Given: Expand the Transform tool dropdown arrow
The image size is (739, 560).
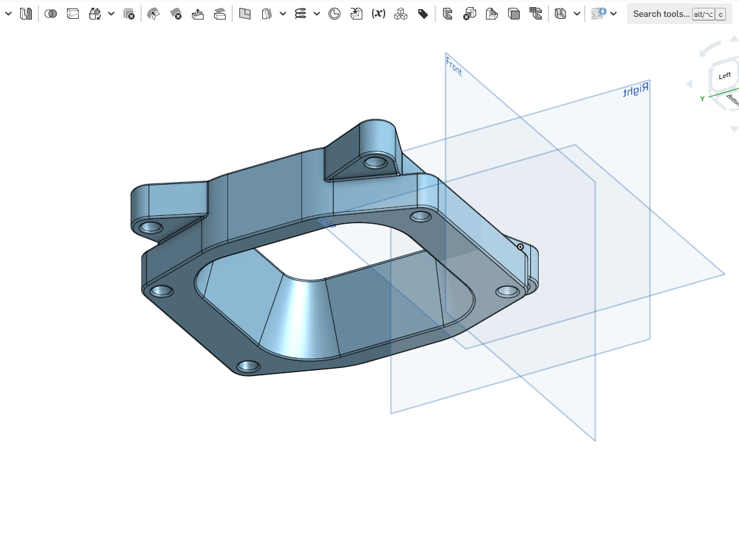Looking at the screenshot, I should tap(111, 14).
